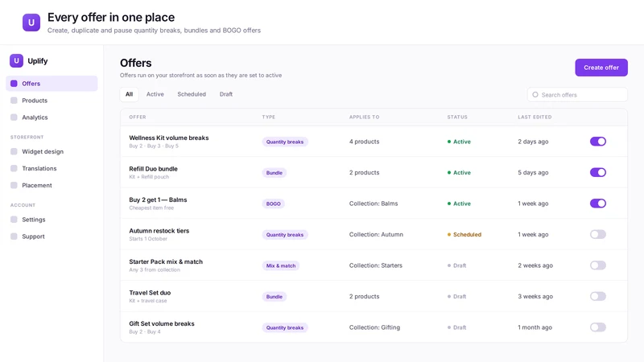Click the search magnifier icon

(535, 94)
